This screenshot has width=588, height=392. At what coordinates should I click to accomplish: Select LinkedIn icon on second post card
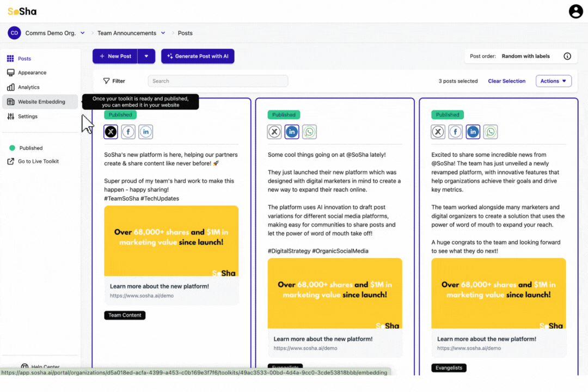tap(292, 132)
